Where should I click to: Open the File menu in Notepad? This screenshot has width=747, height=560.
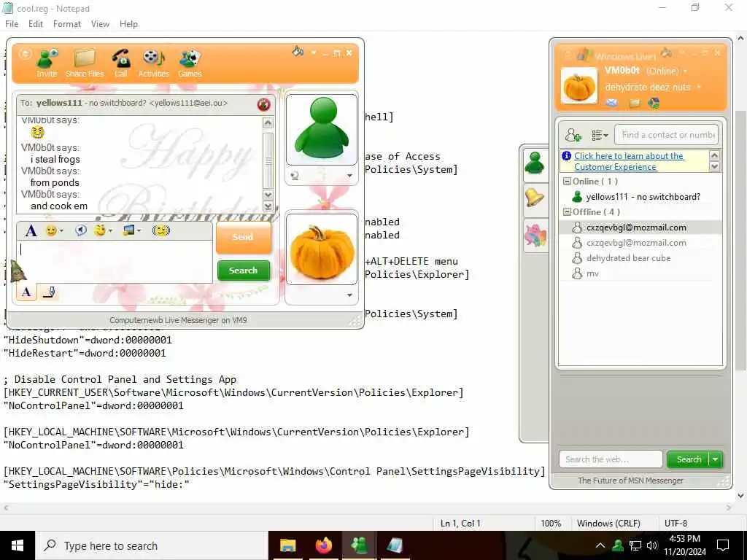(x=12, y=24)
